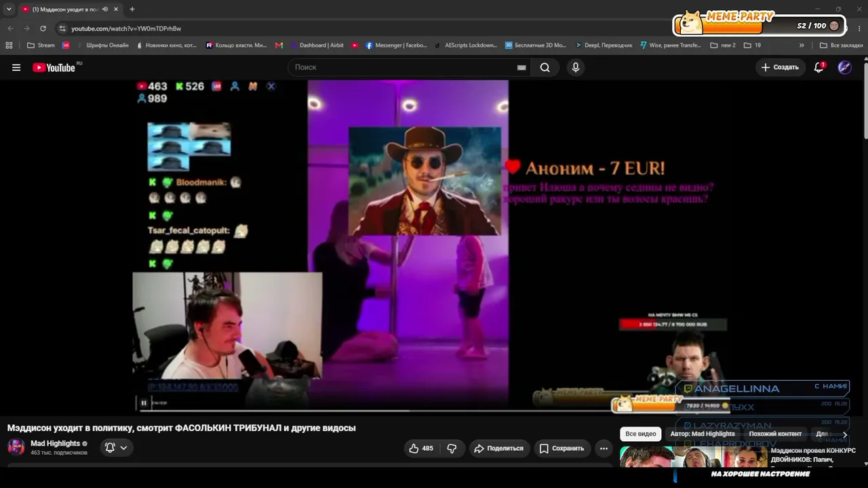This screenshot has height=488, width=868.
Task: Open the Шрифты Онлайн bookmark
Action: 102,45
